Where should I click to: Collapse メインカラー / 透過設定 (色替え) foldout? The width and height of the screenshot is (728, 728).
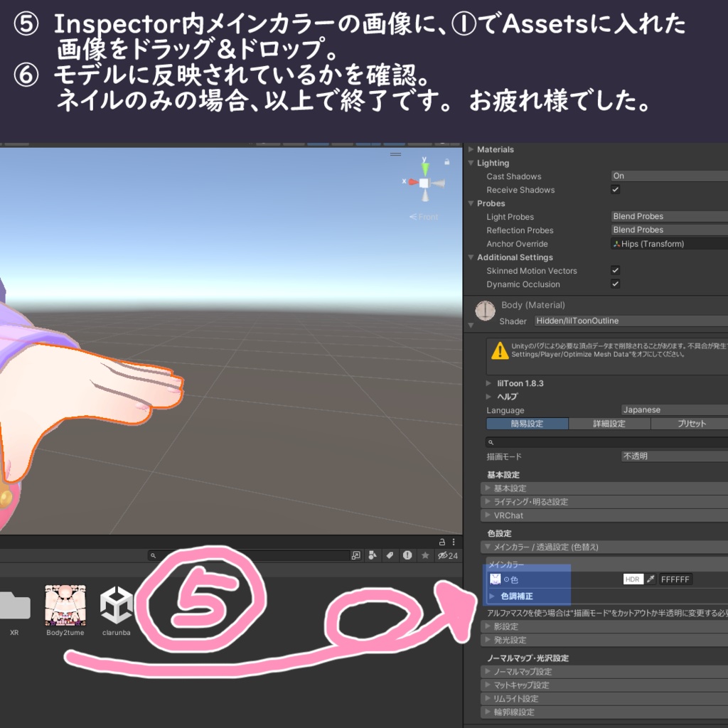[x=604, y=547]
